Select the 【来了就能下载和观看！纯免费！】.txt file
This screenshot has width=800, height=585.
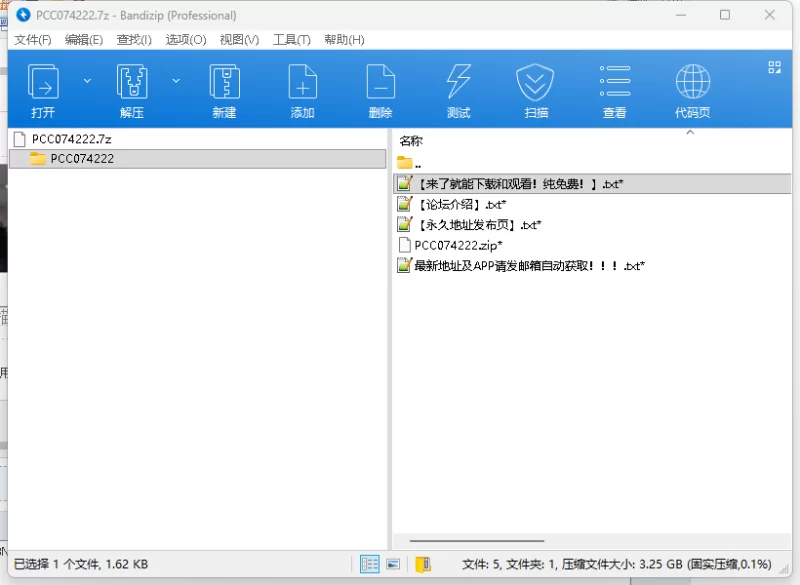point(592,184)
